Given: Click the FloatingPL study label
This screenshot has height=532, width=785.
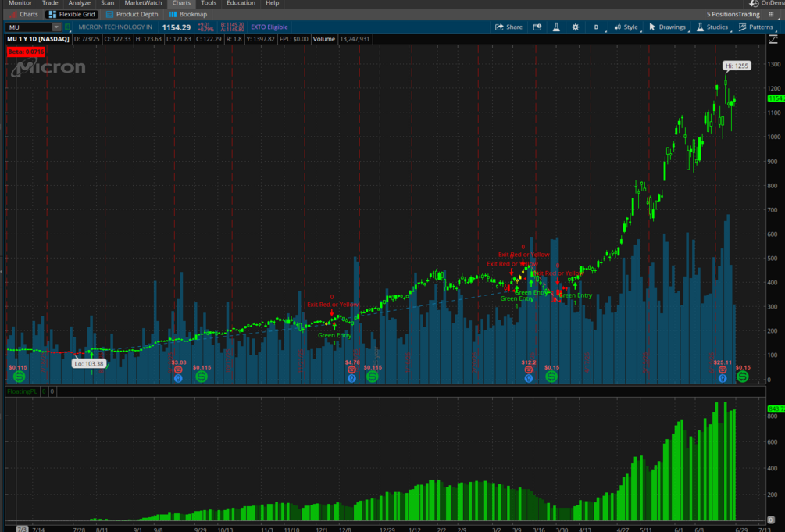Looking at the screenshot, I should (22, 391).
